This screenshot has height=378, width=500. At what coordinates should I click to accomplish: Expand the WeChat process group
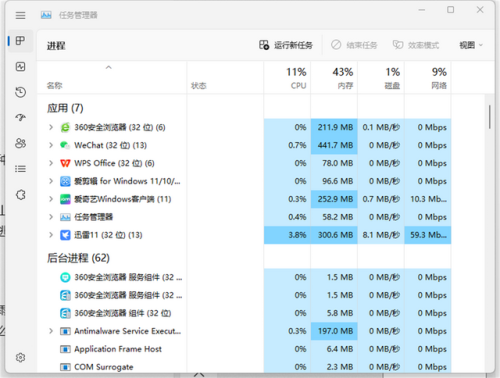[51, 145]
